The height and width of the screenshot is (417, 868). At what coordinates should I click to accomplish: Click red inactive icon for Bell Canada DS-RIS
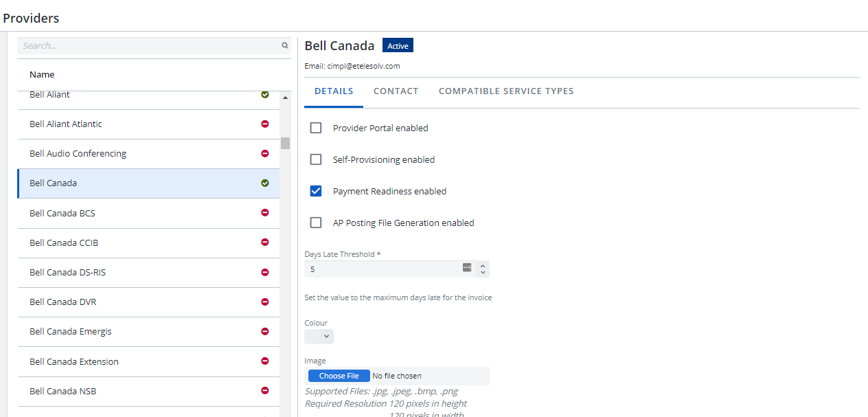pos(265,272)
